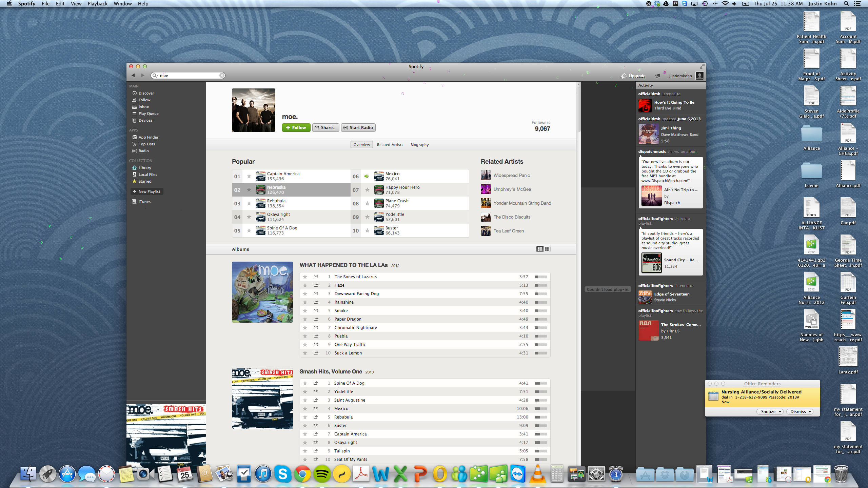Star the popular track Happy Hour Hero

click(367, 190)
